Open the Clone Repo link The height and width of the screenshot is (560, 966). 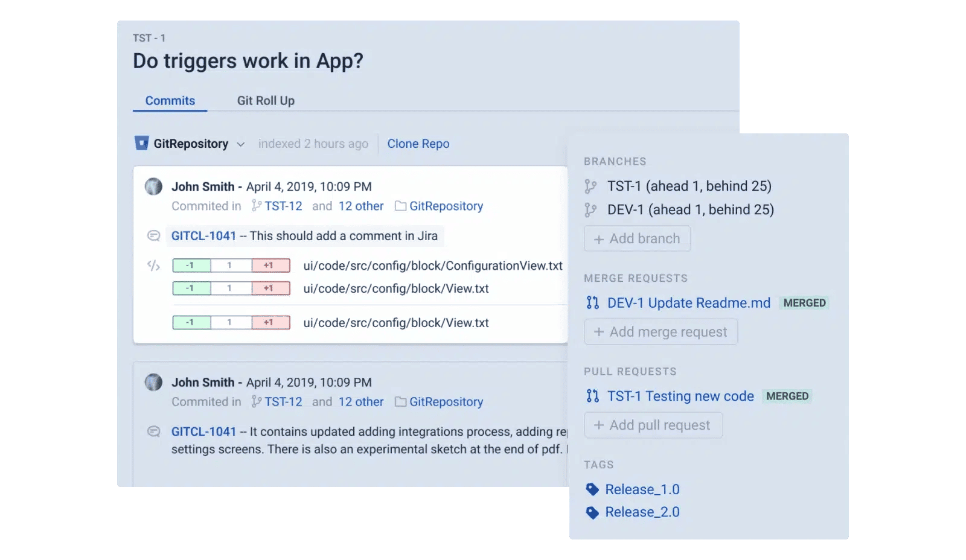click(x=418, y=144)
